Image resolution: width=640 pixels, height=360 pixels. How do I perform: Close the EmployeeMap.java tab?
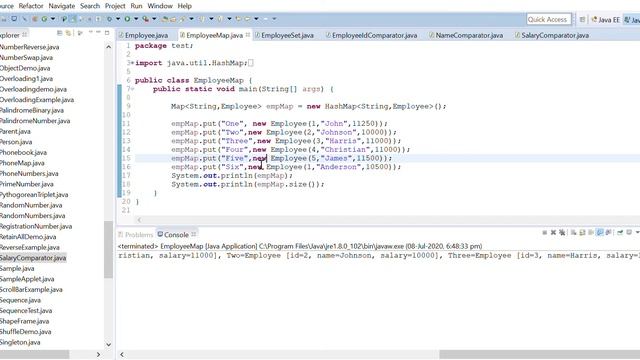tap(248, 35)
